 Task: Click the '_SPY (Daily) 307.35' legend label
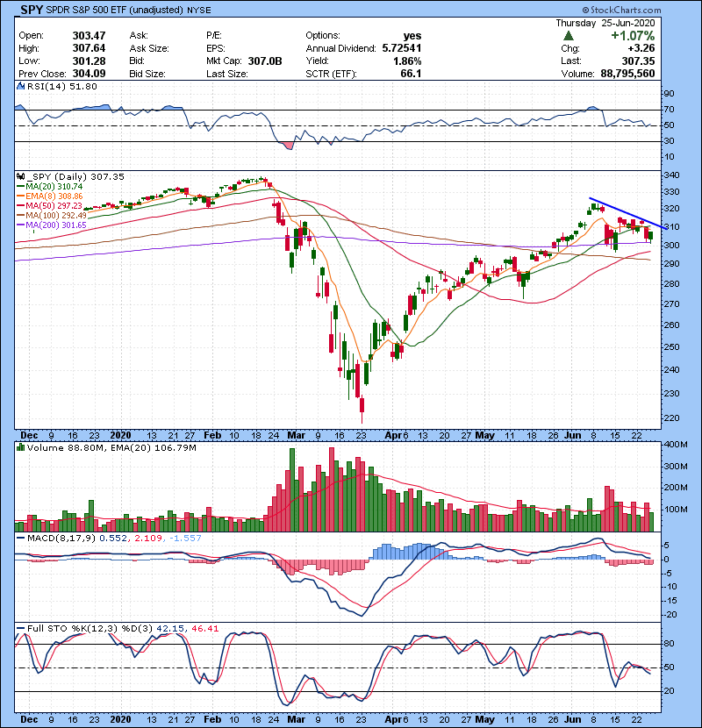(x=75, y=176)
